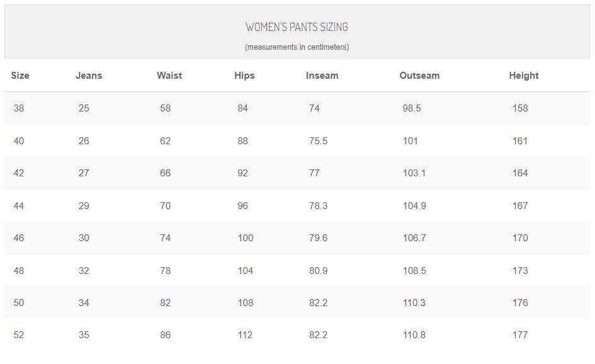Click the Outseam column header
Viewport: 595px width, 364px height.
pyautogui.click(x=419, y=76)
